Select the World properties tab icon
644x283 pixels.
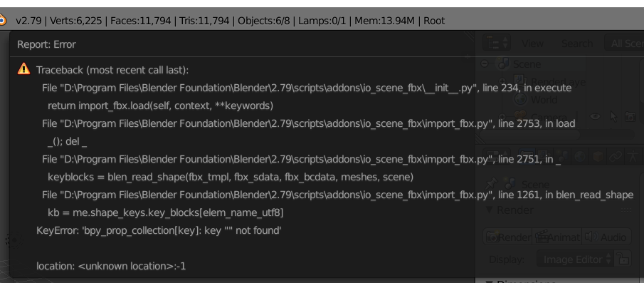coord(579,156)
